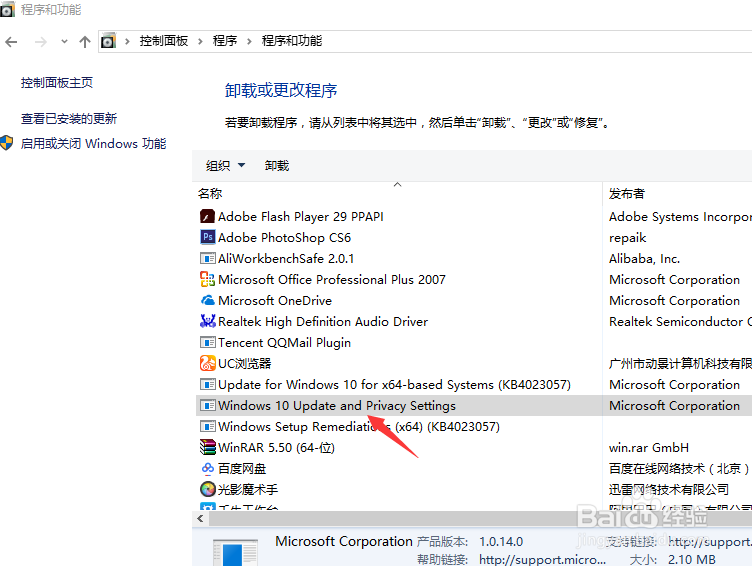Expand the chevron after 程序 in breadcrumb
Viewport: 752px width, 566px height.
tap(249, 41)
